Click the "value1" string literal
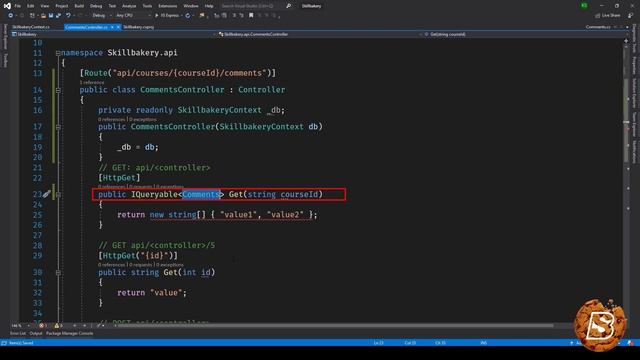640x360 pixels. point(239,215)
